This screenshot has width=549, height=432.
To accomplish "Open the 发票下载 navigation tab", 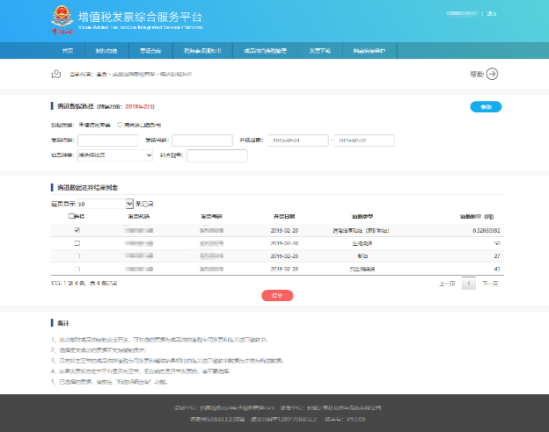I will coord(320,51).
